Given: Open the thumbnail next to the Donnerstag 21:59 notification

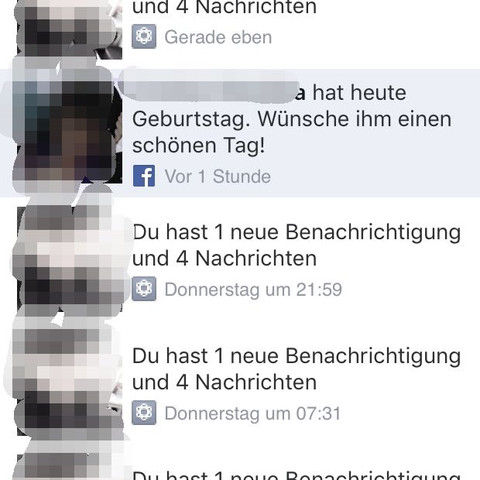Looking at the screenshot, I should tap(70, 258).
